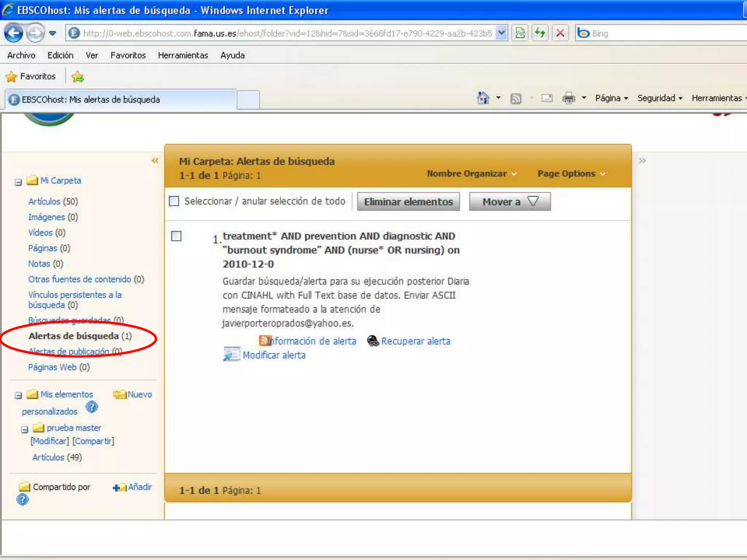Click the Home icon in command bar
This screenshot has width=747, height=560.
pos(483,98)
